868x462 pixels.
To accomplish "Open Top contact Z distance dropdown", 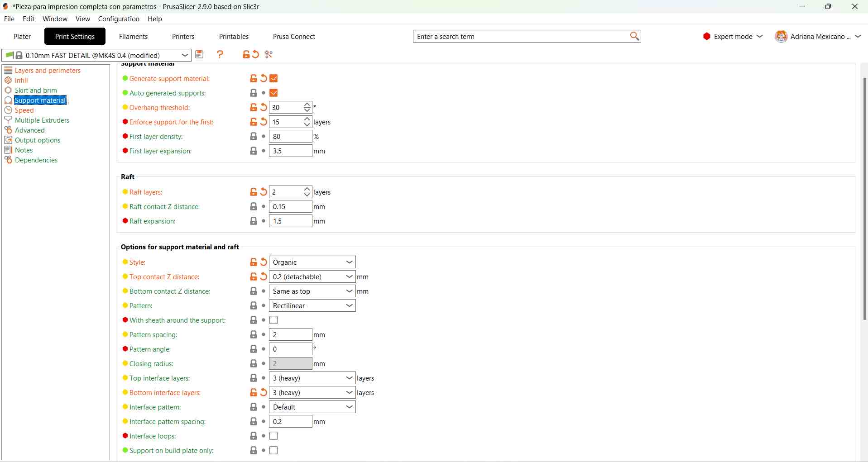I will coord(312,277).
